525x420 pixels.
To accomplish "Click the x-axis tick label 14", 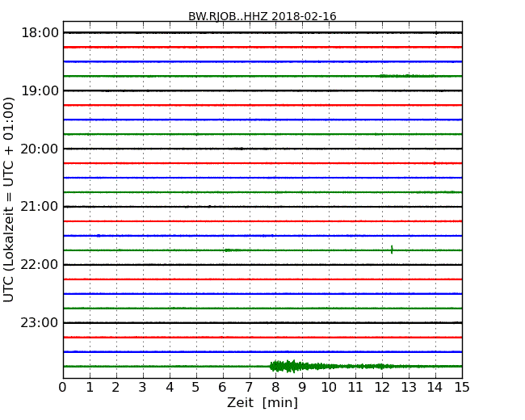I will (x=435, y=388).
